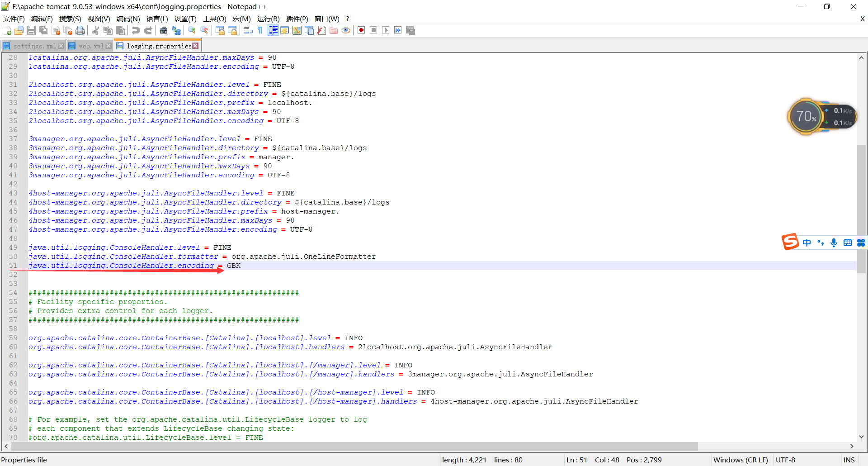This screenshot has height=466, width=868.
Task: Click Sogou microphone voice input icon
Action: coord(834,243)
